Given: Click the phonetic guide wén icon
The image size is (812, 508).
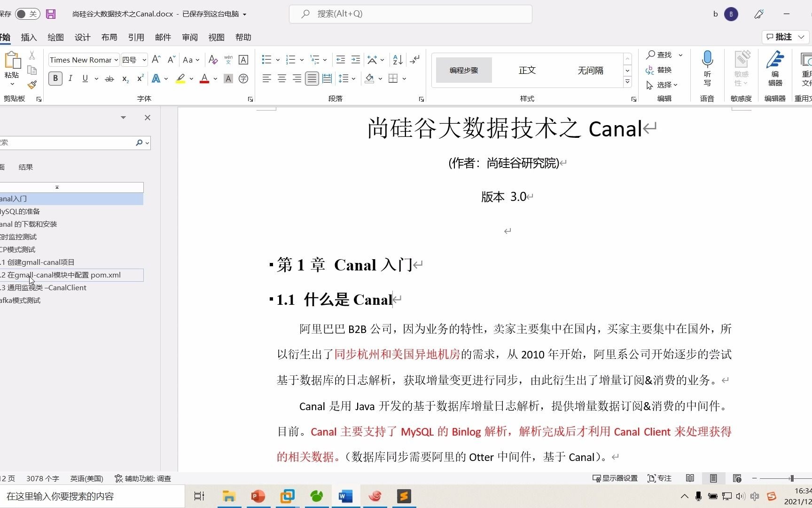Looking at the screenshot, I should [x=228, y=60].
